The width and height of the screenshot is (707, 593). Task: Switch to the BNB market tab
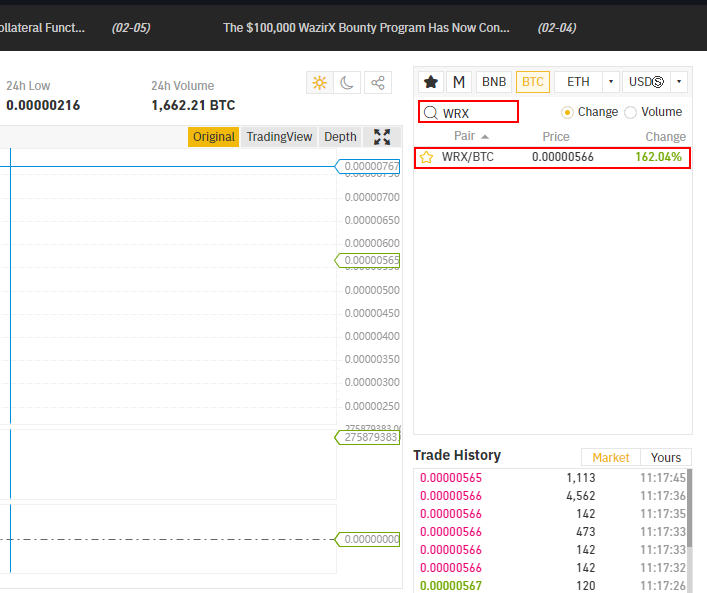click(494, 82)
